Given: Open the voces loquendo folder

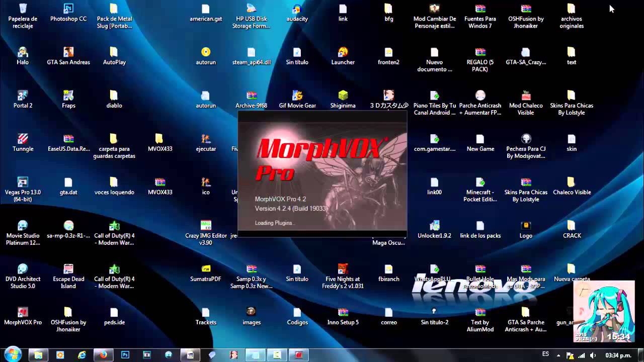Looking at the screenshot, I should point(114,186).
